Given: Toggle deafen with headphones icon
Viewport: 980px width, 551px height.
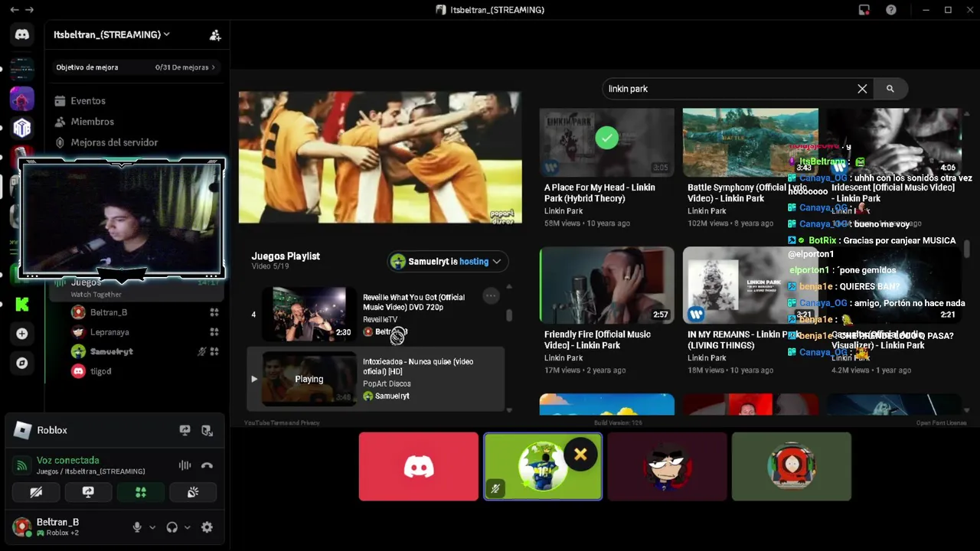Looking at the screenshot, I should coord(172,527).
